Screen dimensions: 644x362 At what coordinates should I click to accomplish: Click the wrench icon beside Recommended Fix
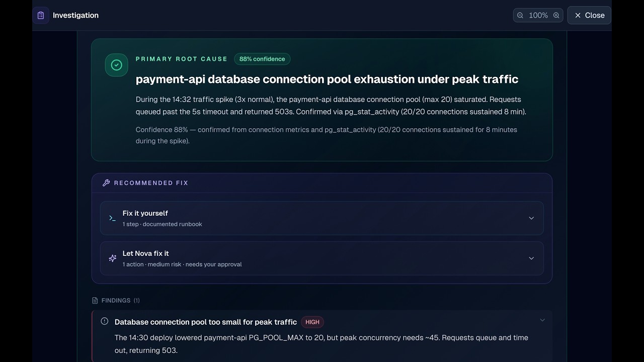click(106, 183)
